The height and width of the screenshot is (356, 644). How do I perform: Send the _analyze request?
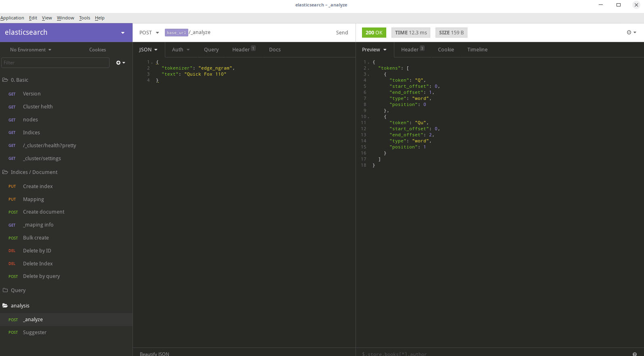[x=342, y=33]
